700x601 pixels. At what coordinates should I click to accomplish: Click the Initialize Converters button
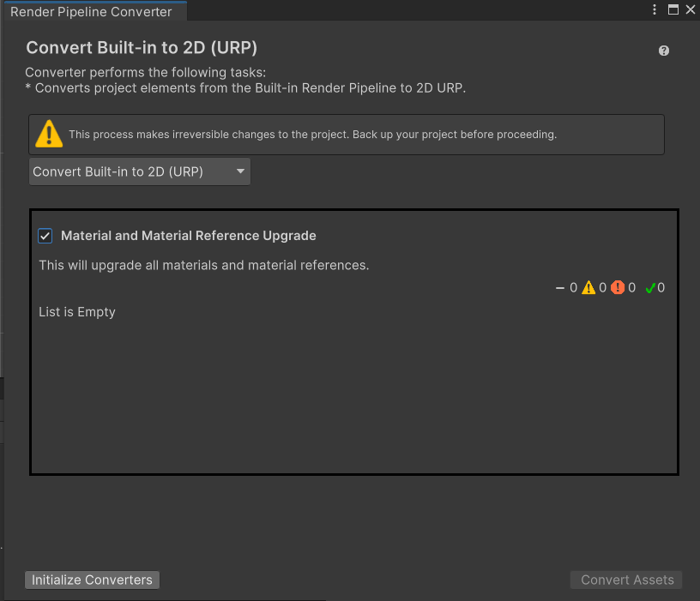point(92,580)
